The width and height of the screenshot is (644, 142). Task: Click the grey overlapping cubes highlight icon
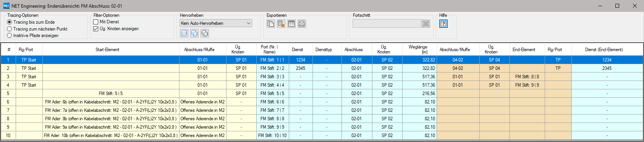click(x=205, y=33)
